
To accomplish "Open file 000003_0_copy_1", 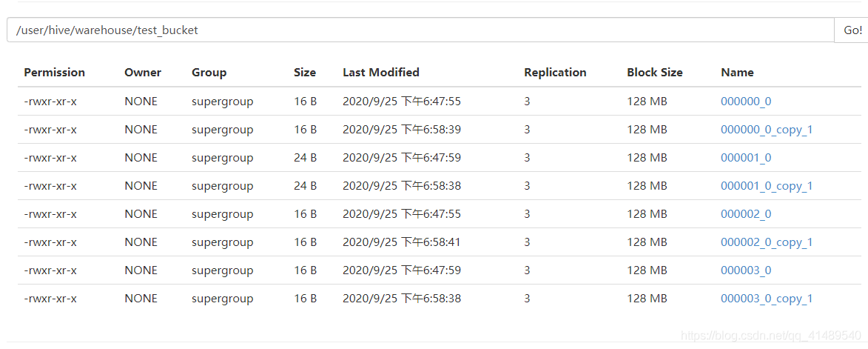I will point(767,299).
